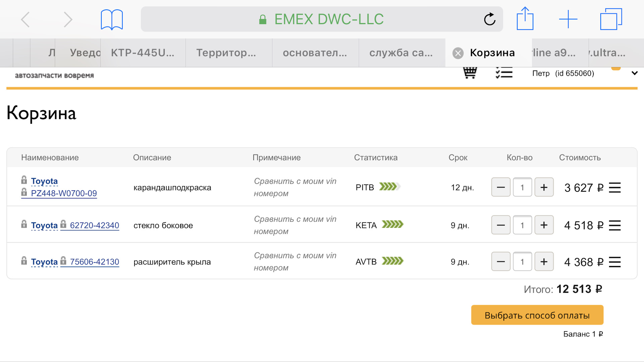Go forward with Safari's forward arrow
The image size is (644, 362).
point(68,19)
